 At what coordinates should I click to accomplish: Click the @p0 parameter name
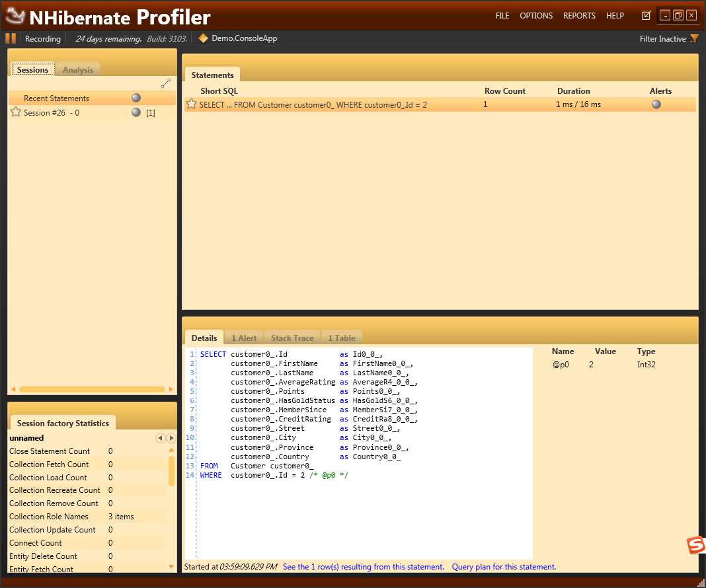click(561, 365)
